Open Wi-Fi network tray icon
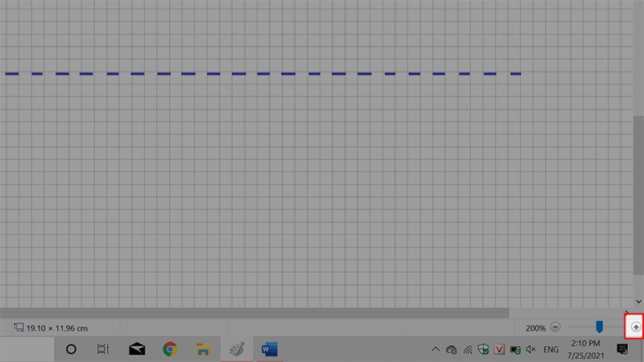The image size is (644, 362). coord(468,349)
